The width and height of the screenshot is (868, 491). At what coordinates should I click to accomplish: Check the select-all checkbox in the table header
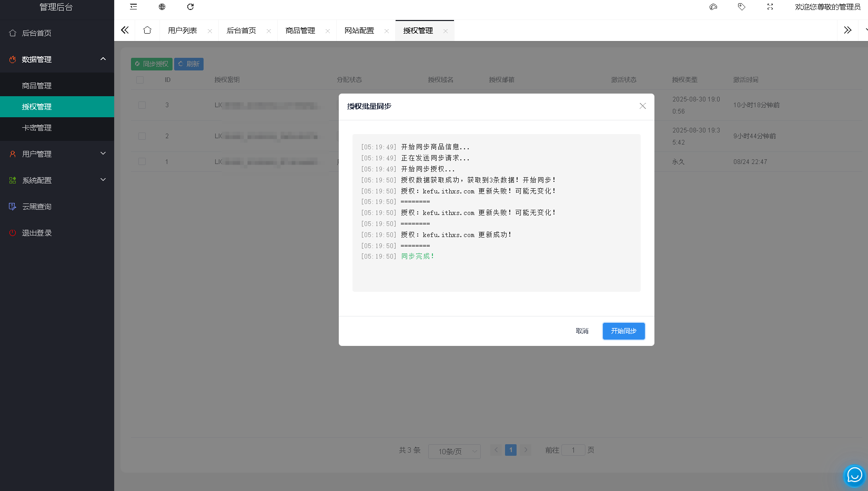pyautogui.click(x=140, y=79)
